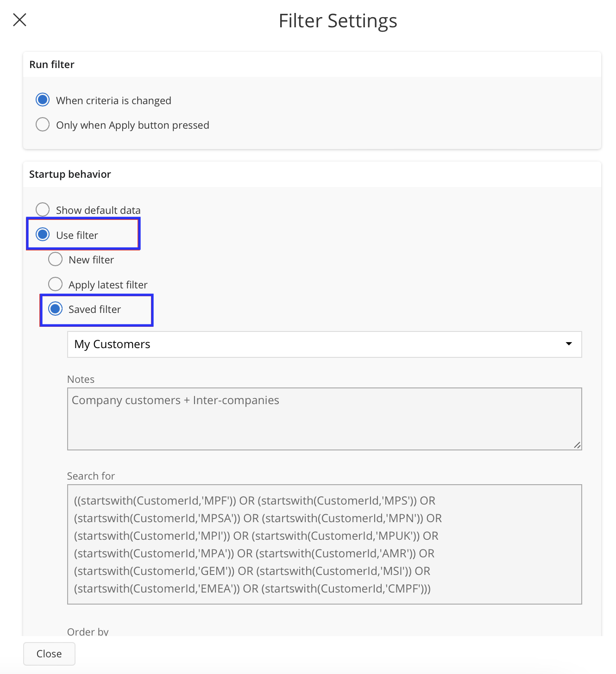Click the saved filter dropdown arrow
This screenshot has width=616, height=674.
click(569, 344)
